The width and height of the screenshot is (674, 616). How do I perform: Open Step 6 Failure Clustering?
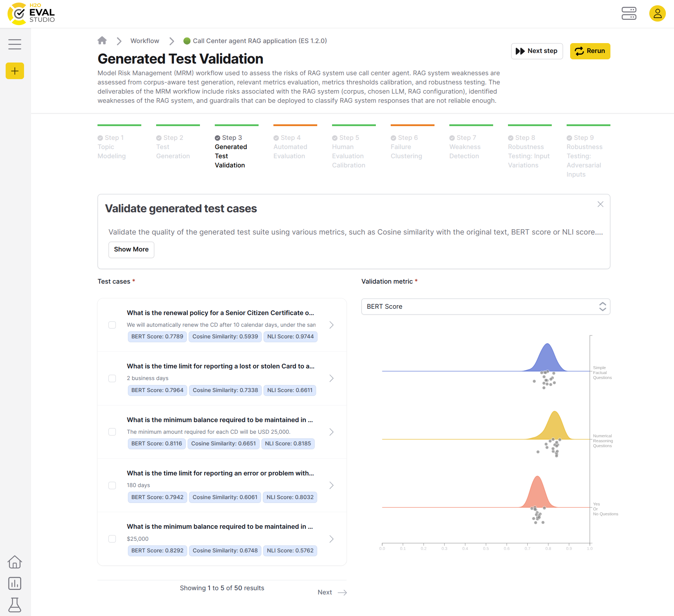(407, 147)
